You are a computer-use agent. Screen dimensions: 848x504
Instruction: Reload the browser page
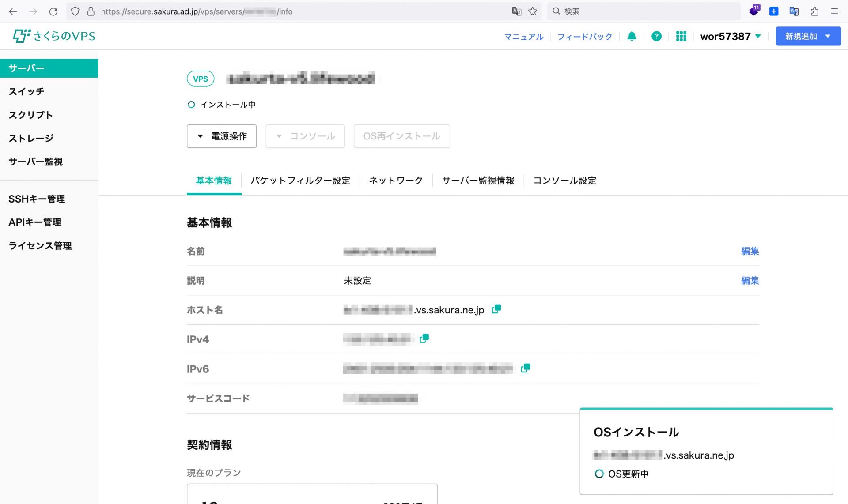(53, 11)
